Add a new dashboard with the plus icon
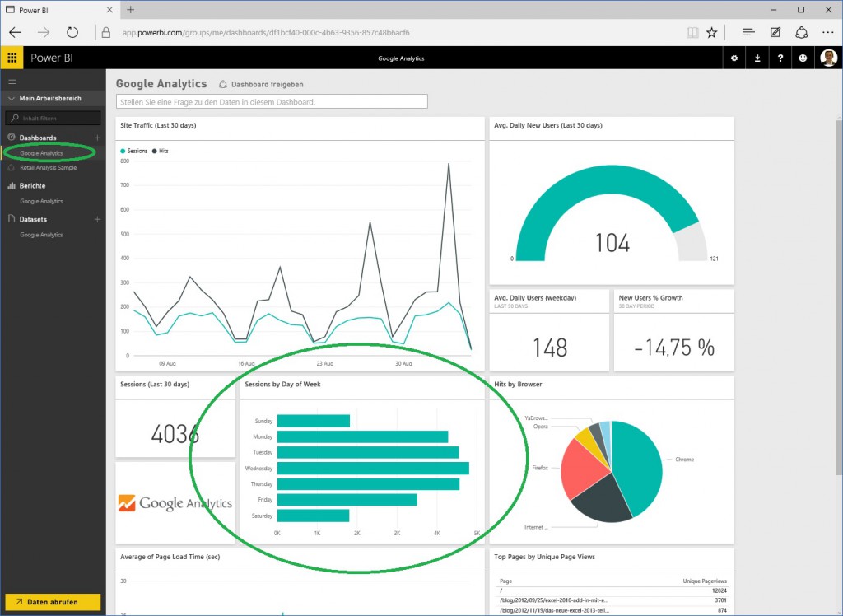Image resolution: width=843 pixels, height=616 pixels. pyautogui.click(x=97, y=137)
